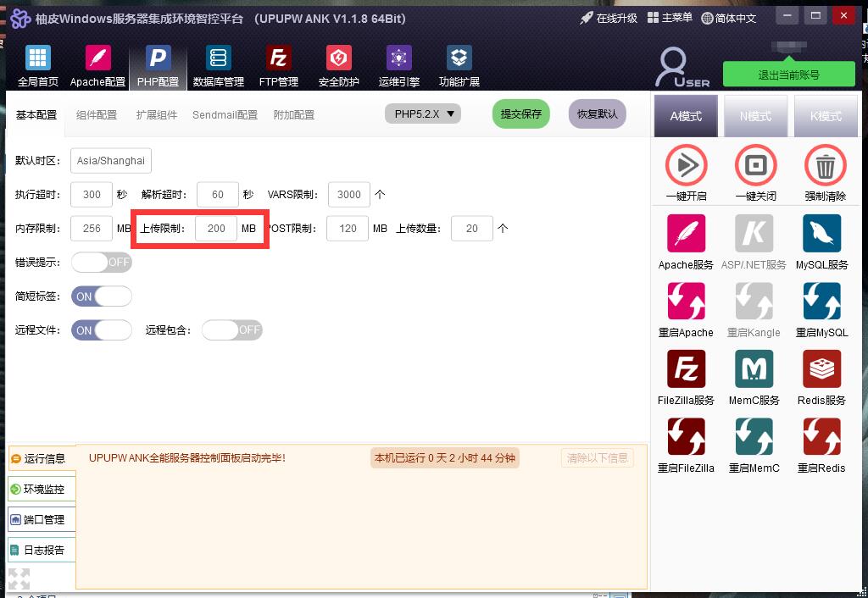This screenshot has width=868, height=598.
Task: Select A模式 mode tab
Action: [686, 115]
